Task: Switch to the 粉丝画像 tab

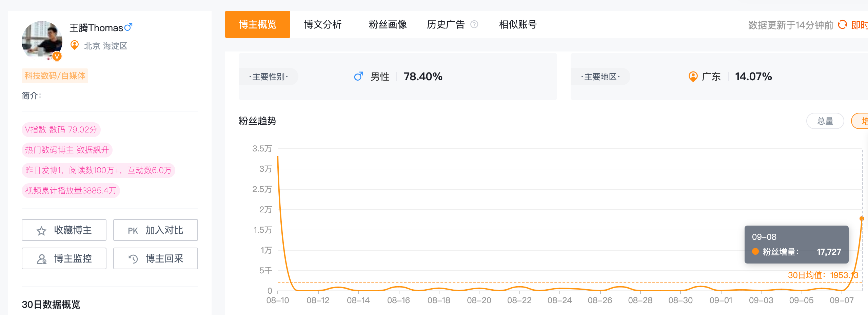Action: [388, 24]
